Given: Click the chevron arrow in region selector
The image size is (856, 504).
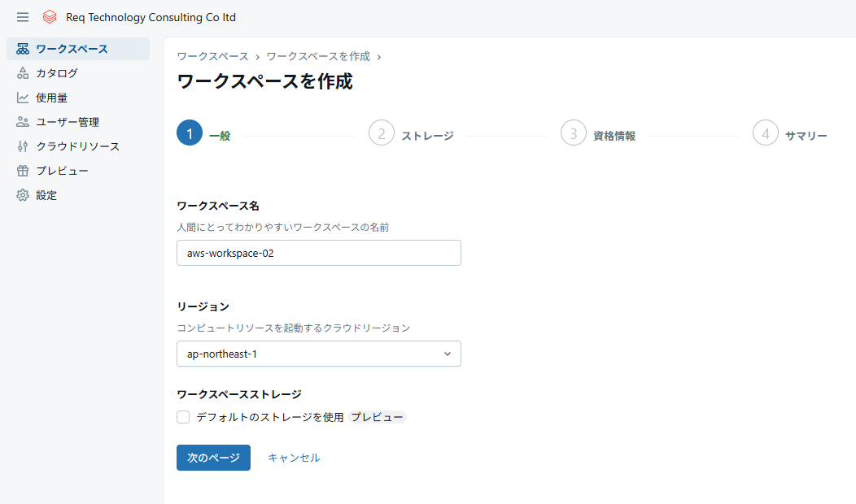Looking at the screenshot, I should pyautogui.click(x=447, y=354).
